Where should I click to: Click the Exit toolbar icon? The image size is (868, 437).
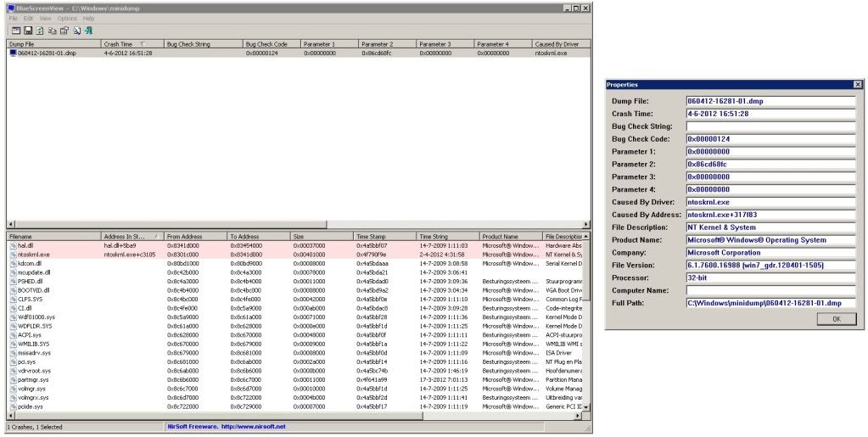pyautogui.click(x=88, y=31)
